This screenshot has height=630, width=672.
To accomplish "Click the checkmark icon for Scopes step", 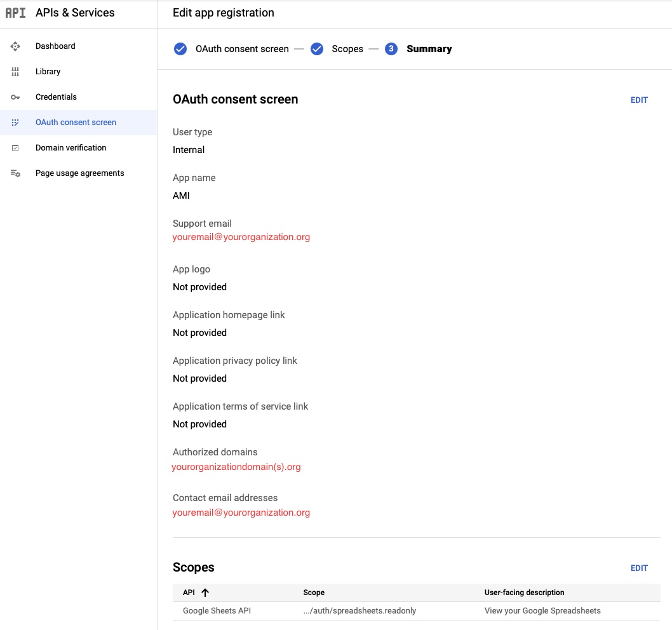I will click(x=317, y=49).
